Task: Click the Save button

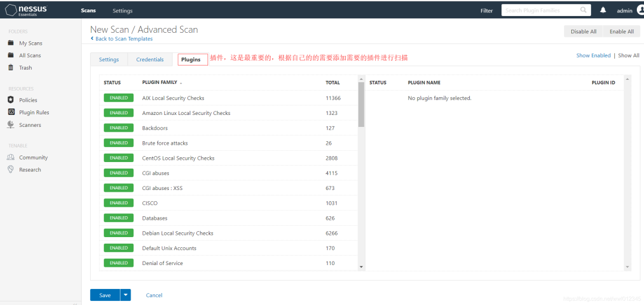Action: [x=105, y=295]
